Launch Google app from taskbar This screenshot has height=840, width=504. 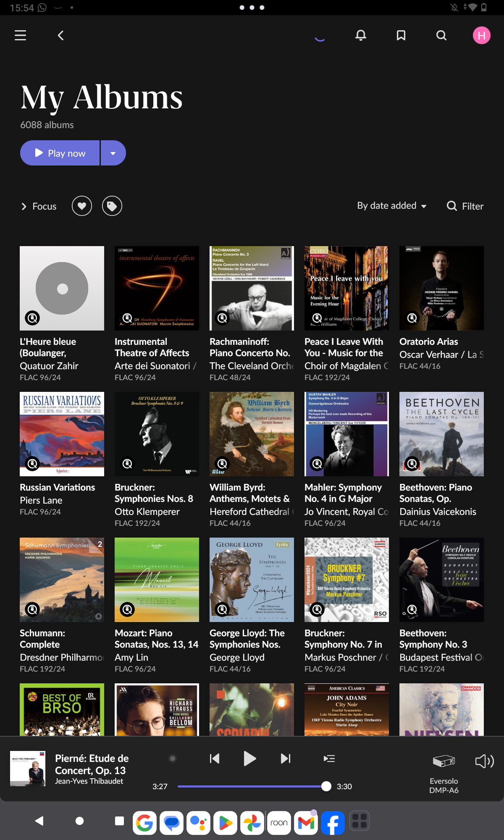[144, 822]
